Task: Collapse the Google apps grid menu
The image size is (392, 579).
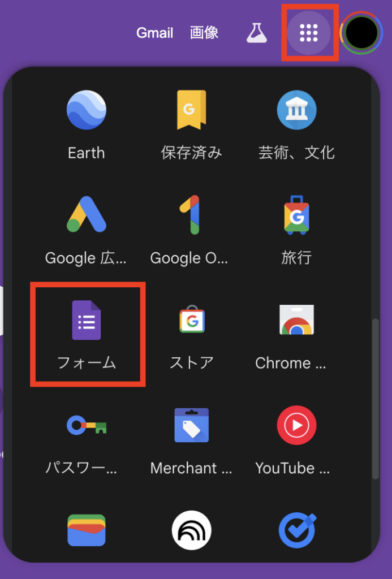Action: [309, 33]
